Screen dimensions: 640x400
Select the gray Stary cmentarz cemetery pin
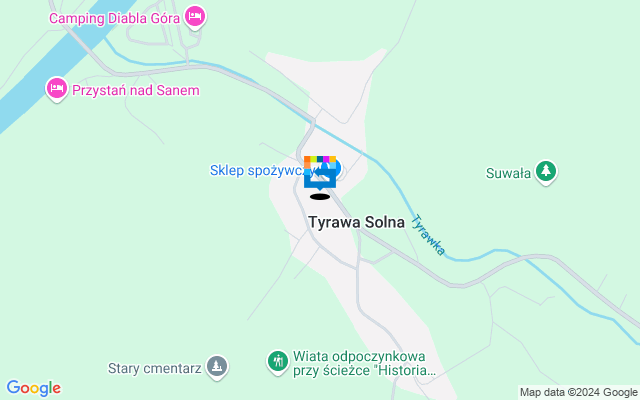tap(217, 367)
